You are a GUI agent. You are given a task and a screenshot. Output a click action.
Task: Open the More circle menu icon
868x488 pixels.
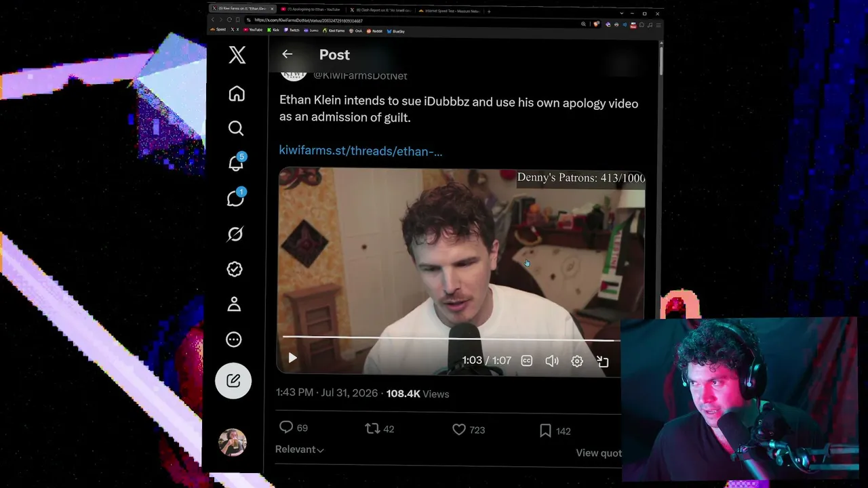tap(234, 340)
